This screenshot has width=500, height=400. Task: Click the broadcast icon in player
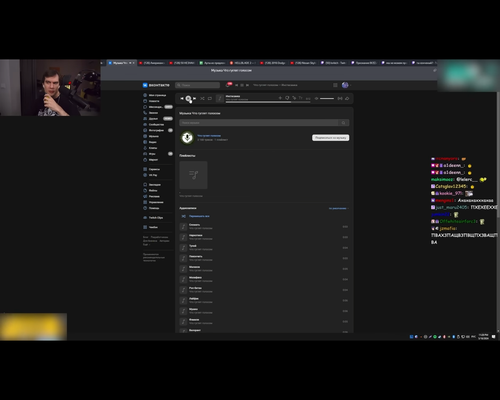340,98
